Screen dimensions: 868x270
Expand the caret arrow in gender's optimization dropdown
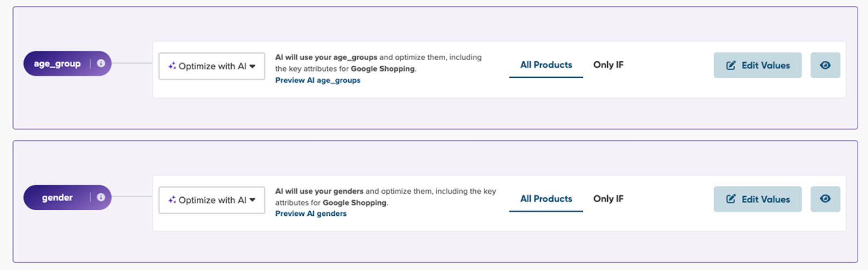252,200
